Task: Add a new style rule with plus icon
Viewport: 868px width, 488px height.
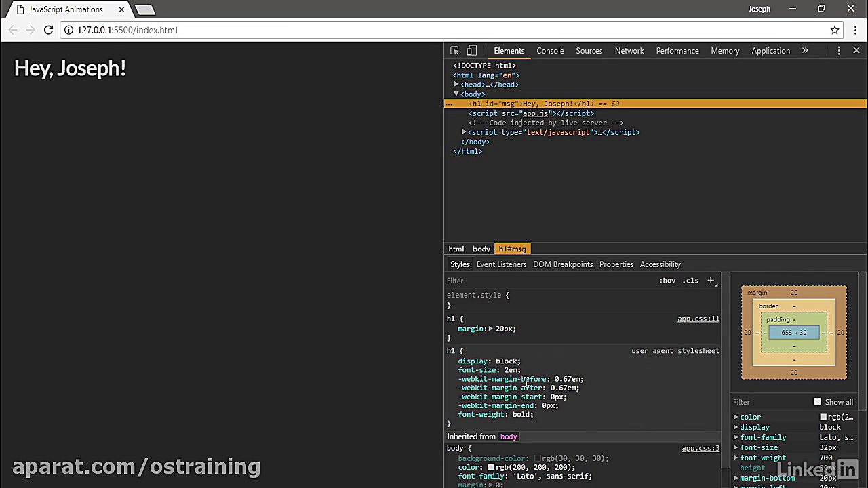Action: (x=710, y=280)
